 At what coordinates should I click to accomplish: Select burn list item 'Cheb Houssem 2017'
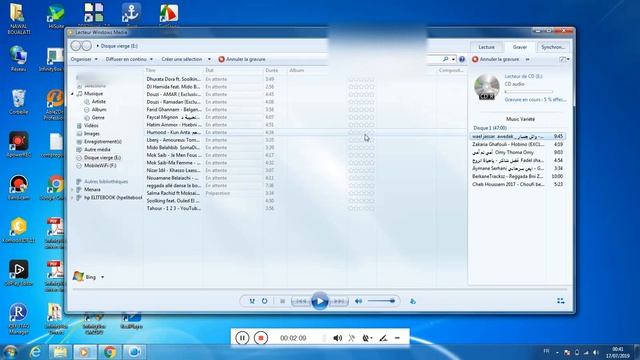[518, 184]
